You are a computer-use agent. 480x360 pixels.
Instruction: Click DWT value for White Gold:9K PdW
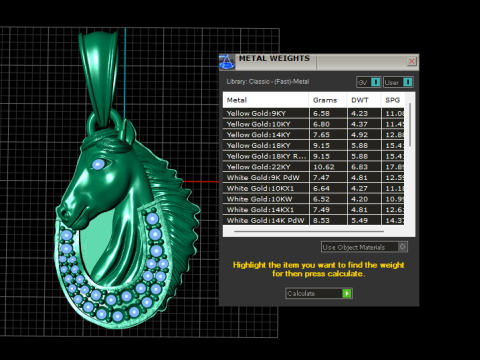coord(359,177)
